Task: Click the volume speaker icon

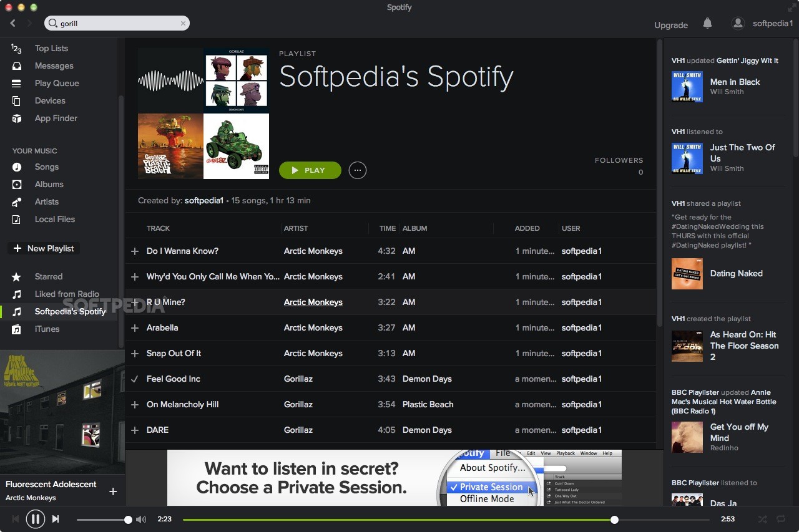Action: pyautogui.click(x=141, y=518)
